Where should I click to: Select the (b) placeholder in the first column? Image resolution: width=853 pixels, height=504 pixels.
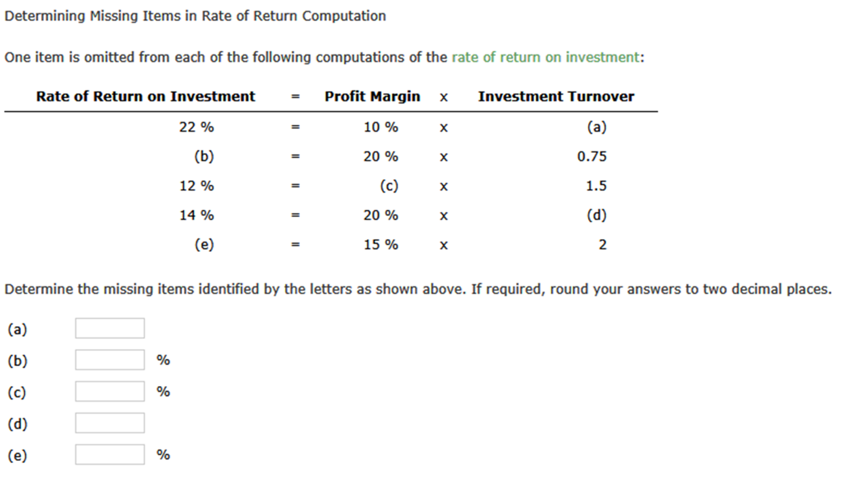click(204, 156)
